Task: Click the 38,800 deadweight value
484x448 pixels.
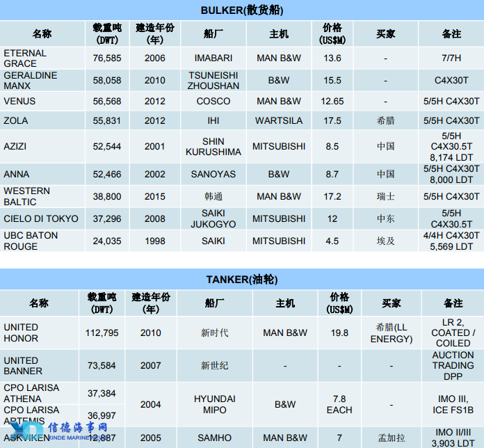Action: (x=107, y=196)
